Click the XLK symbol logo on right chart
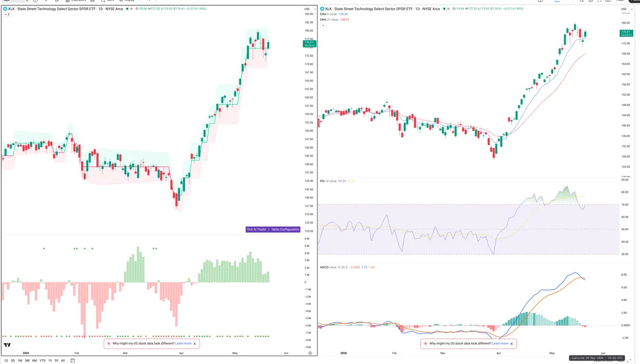The image size is (640, 364). point(321,9)
